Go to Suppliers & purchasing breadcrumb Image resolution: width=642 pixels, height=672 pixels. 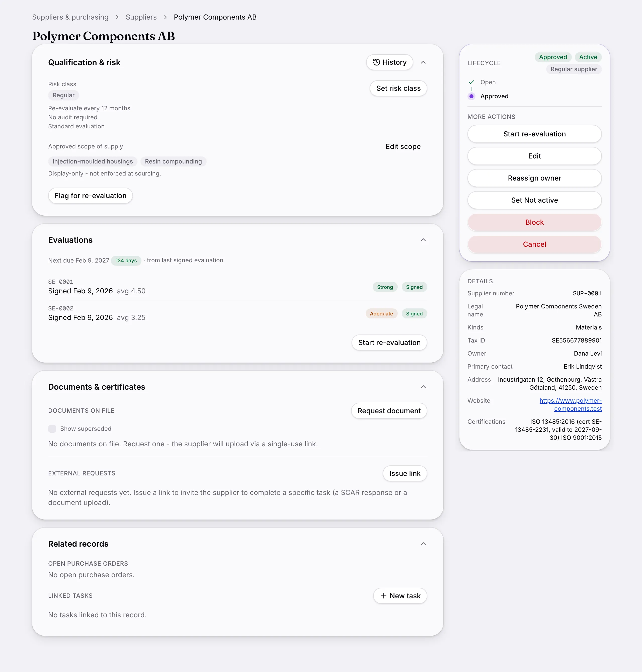point(70,17)
